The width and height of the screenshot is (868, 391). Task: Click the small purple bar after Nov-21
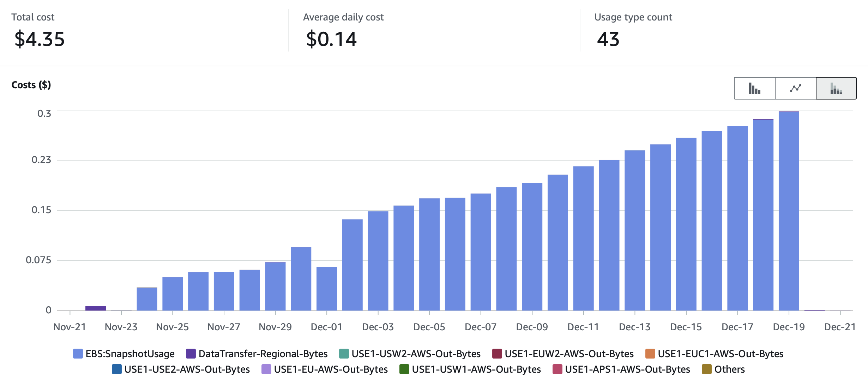click(x=96, y=308)
